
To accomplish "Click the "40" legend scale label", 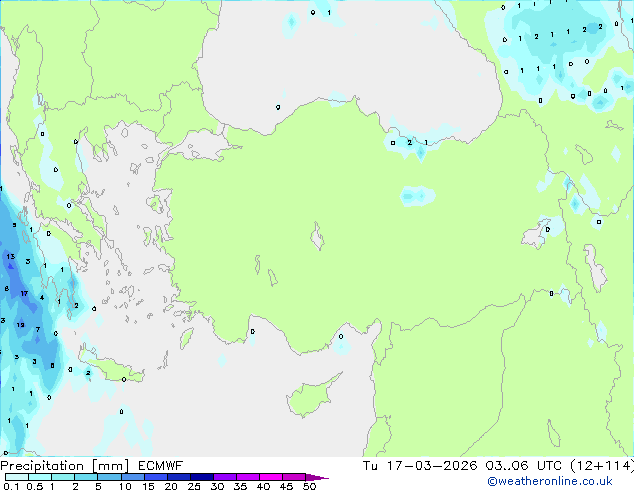I will pyautogui.click(x=263, y=486).
